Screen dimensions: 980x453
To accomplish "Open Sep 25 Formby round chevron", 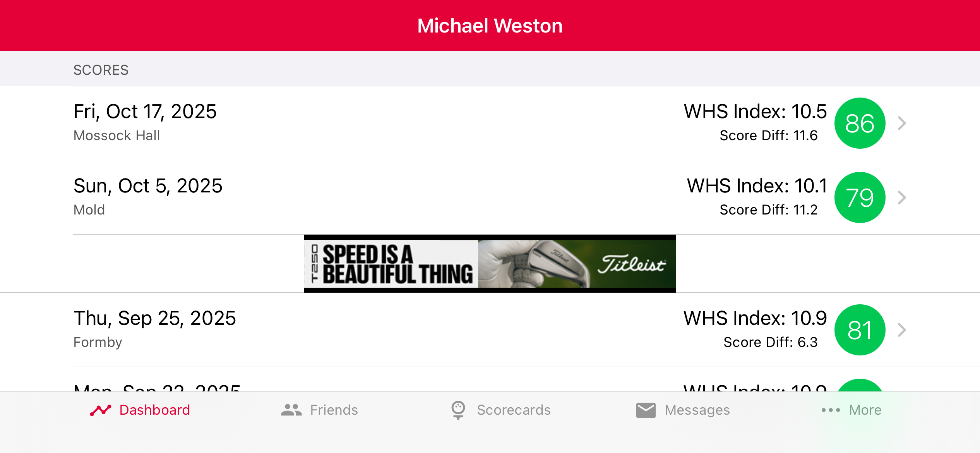I will 902,330.
